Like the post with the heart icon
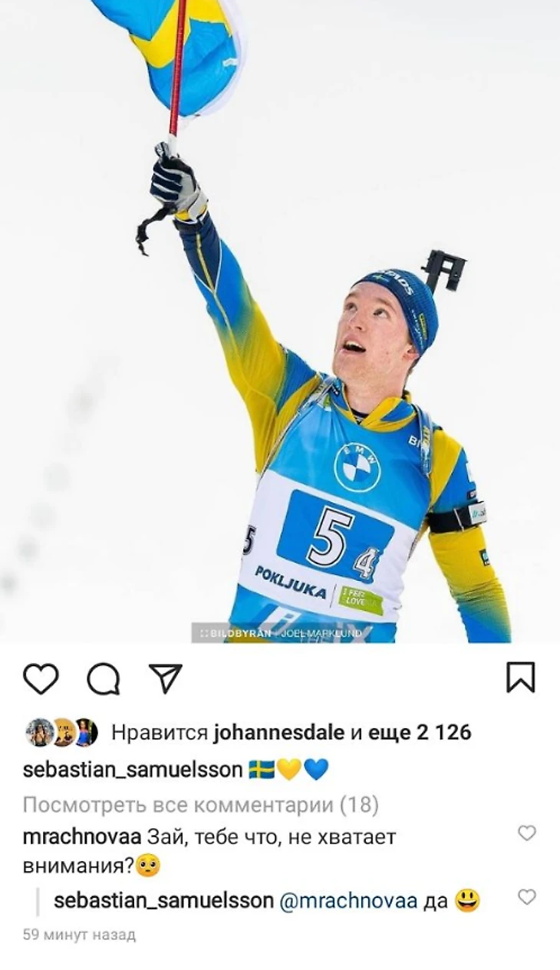This screenshot has height=970, width=560. (41, 678)
